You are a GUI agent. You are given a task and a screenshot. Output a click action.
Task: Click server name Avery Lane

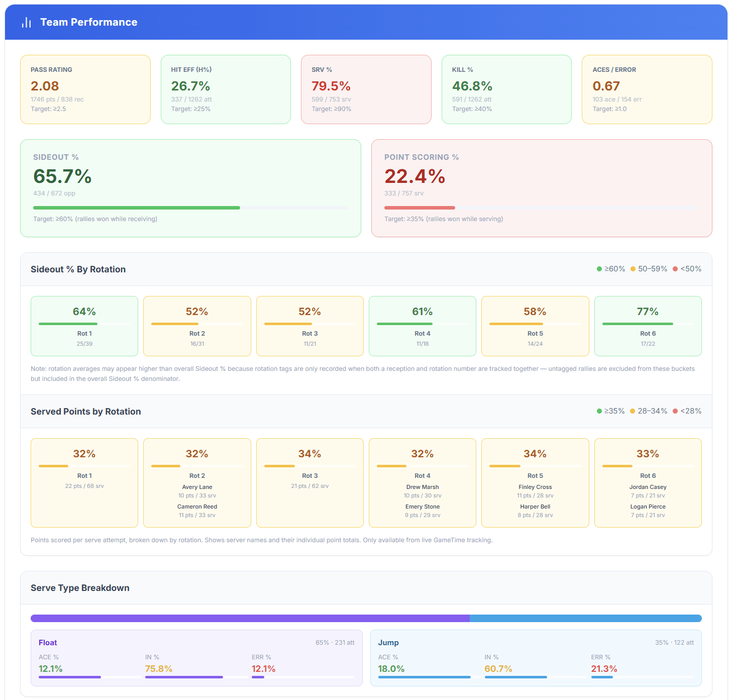(x=197, y=486)
